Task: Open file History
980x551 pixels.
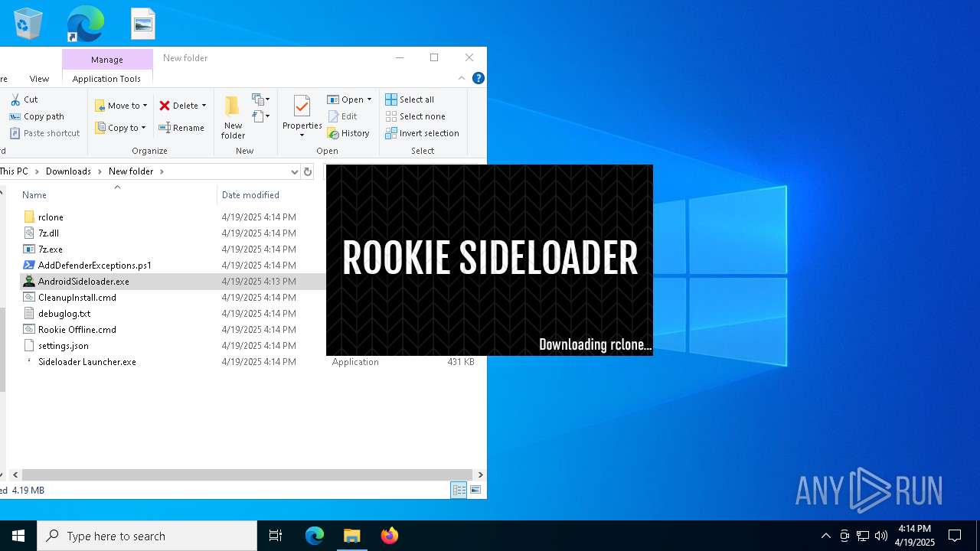Action: point(348,133)
